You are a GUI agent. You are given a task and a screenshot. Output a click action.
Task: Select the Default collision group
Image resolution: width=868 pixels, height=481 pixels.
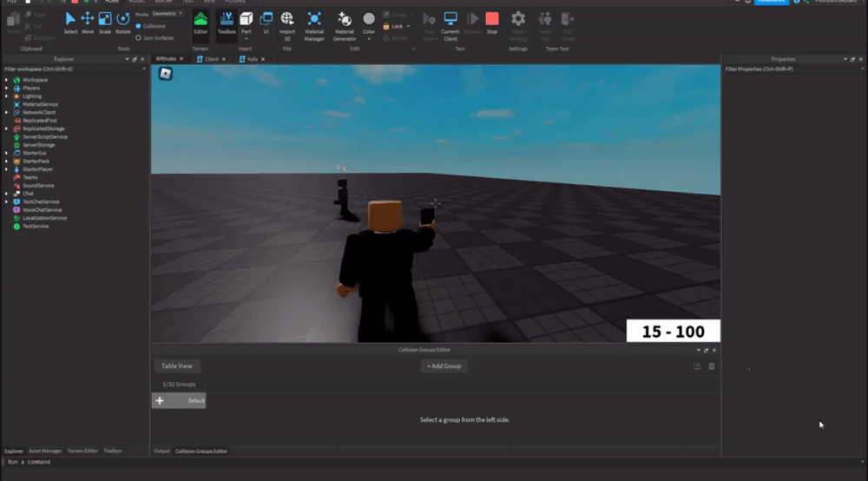(x=179, y=401)
